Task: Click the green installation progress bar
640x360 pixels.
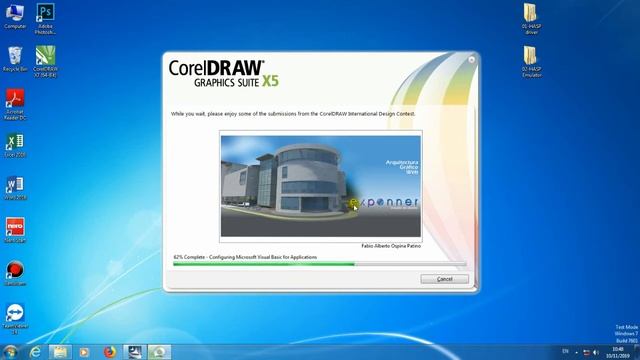Action: (319, 264)
